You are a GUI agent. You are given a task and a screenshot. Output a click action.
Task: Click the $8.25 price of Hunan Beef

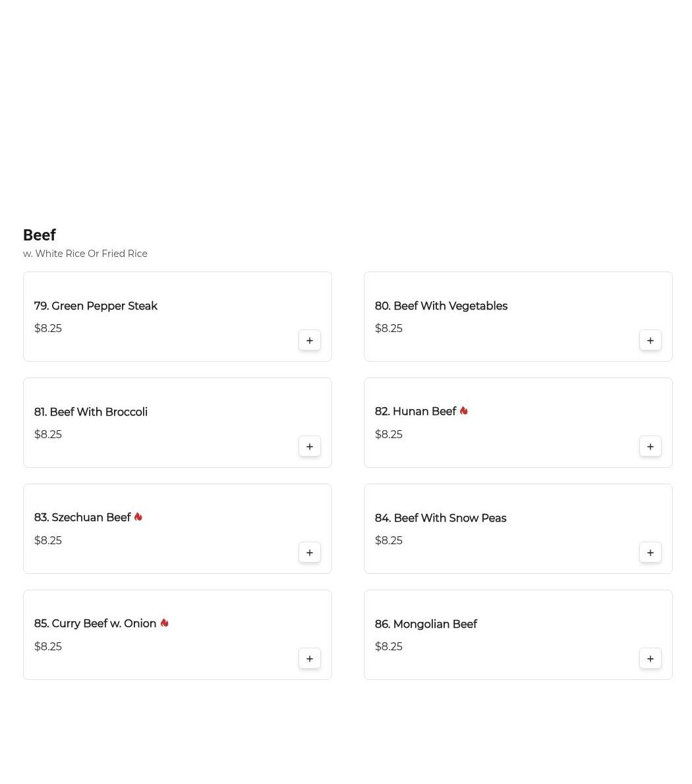pyautogui.click(x=388, y=434)
